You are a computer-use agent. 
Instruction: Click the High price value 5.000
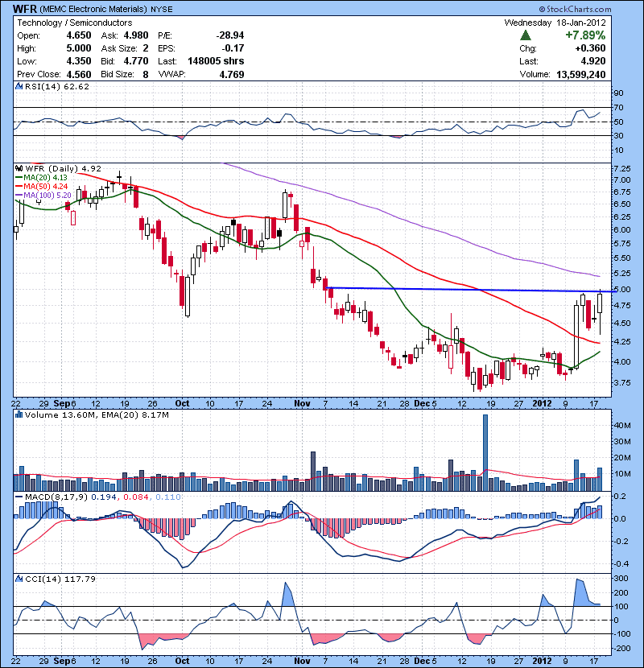pyautogui.click(x=79, y=48)
